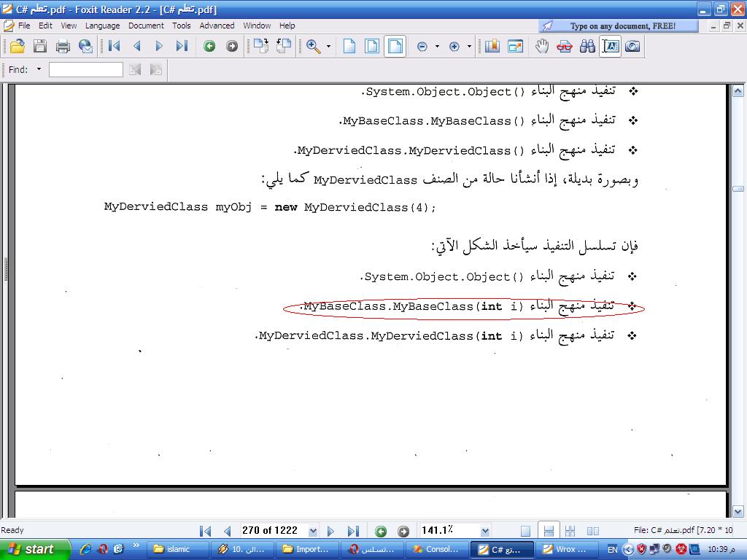Screen dimensions: 747x560
Task: Expand the Find options dropdown arrow
Action: coord(39,69)
